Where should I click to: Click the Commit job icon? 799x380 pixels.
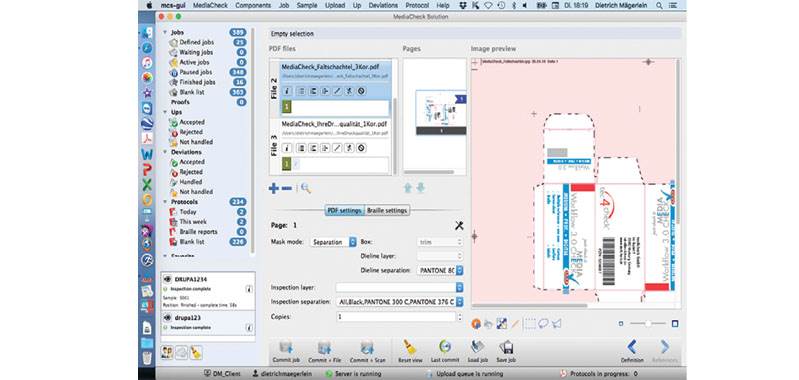tap(286, 348)
